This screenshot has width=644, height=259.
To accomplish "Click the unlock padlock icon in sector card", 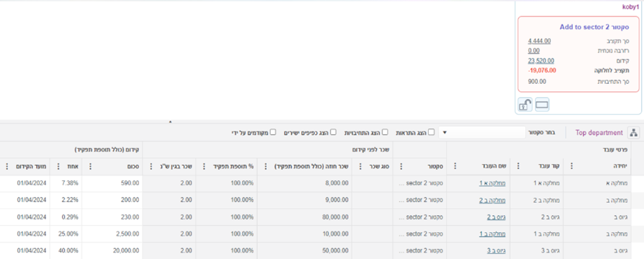I will (525, 105).
